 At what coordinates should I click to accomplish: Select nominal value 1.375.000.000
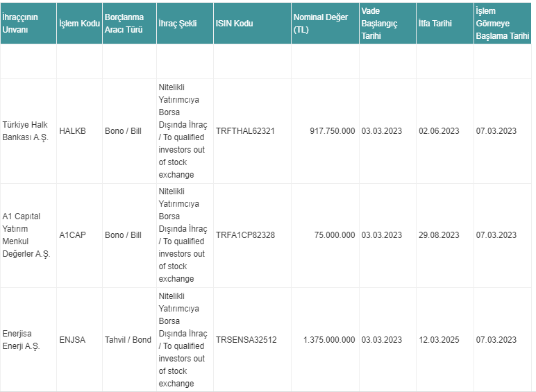(x=329, y=340)
